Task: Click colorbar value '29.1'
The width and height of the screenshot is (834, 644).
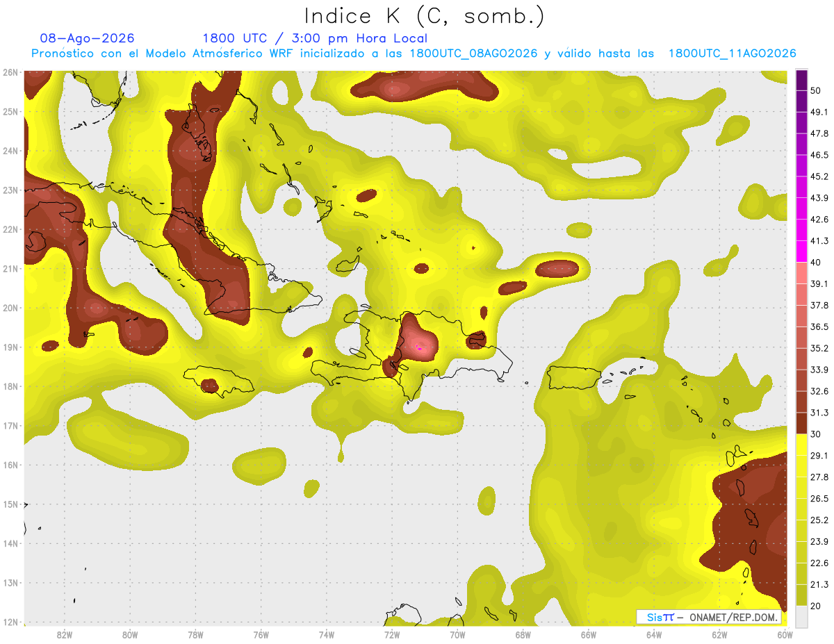Action: (x=819, y=456)
